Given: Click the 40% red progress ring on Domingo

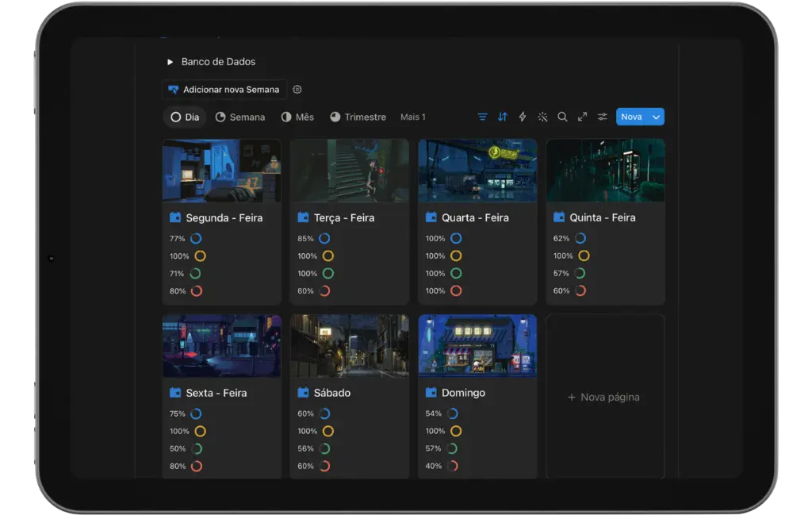Looking at the screenshot, I should (453, 466).
